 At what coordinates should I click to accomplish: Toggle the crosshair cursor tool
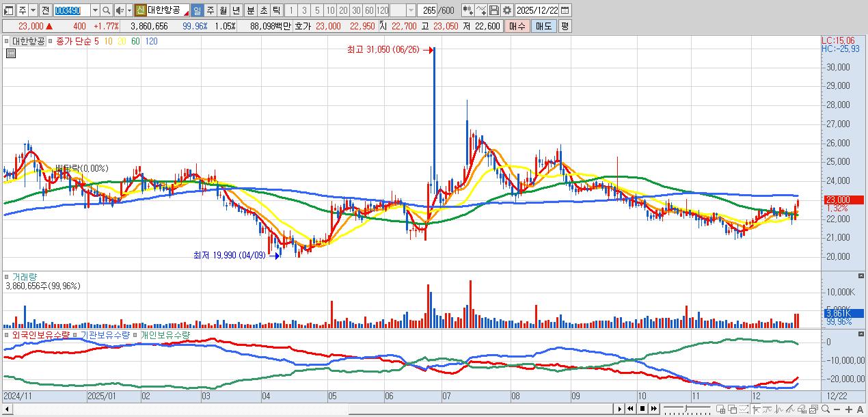(x=756, y=409)
